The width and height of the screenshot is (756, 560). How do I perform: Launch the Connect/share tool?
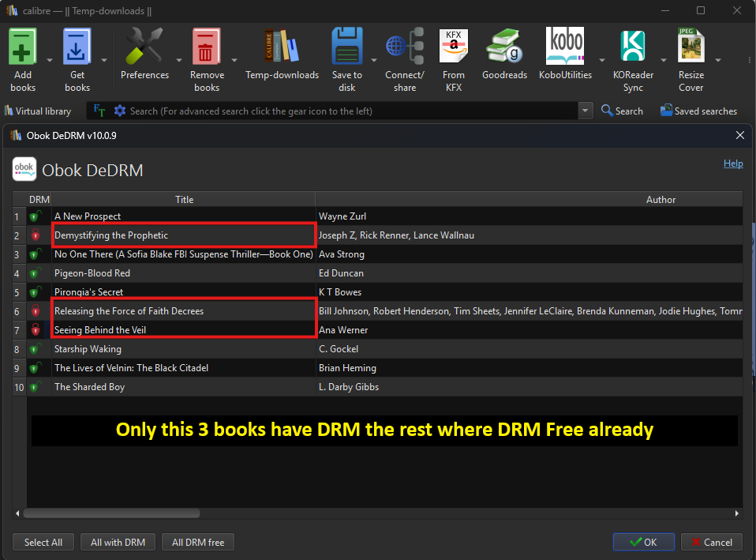coord(404,47)
